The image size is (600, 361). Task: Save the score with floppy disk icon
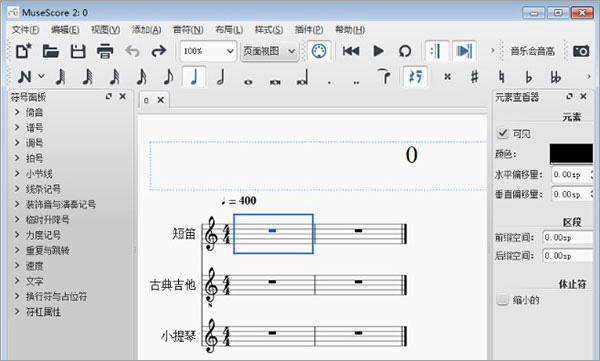[x=78, y=51]
